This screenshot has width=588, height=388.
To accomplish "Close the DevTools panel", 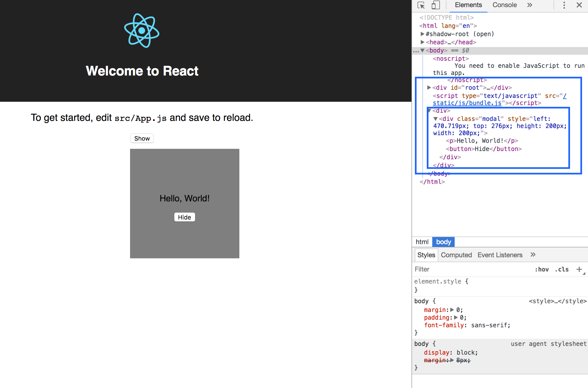I will point(579,5).
